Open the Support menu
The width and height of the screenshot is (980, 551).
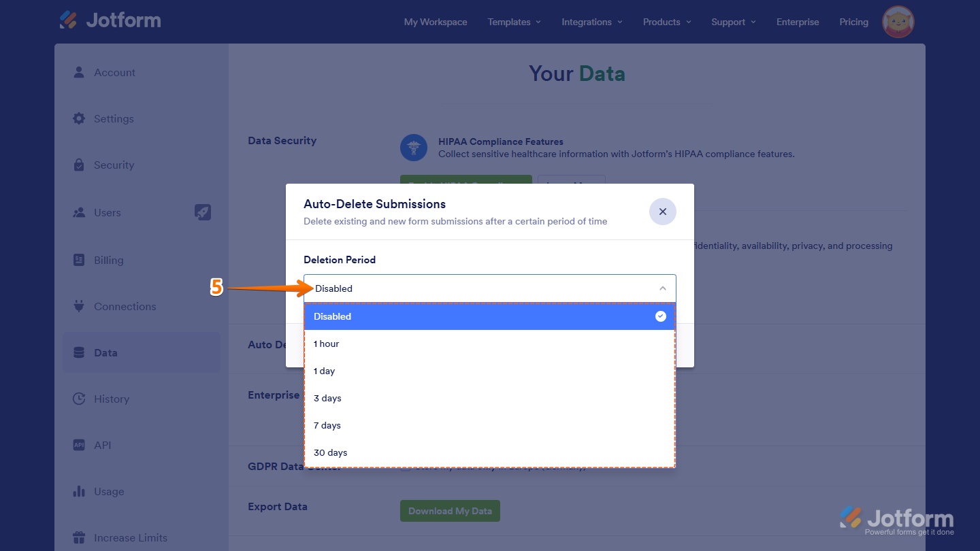(x=733, y=22)
